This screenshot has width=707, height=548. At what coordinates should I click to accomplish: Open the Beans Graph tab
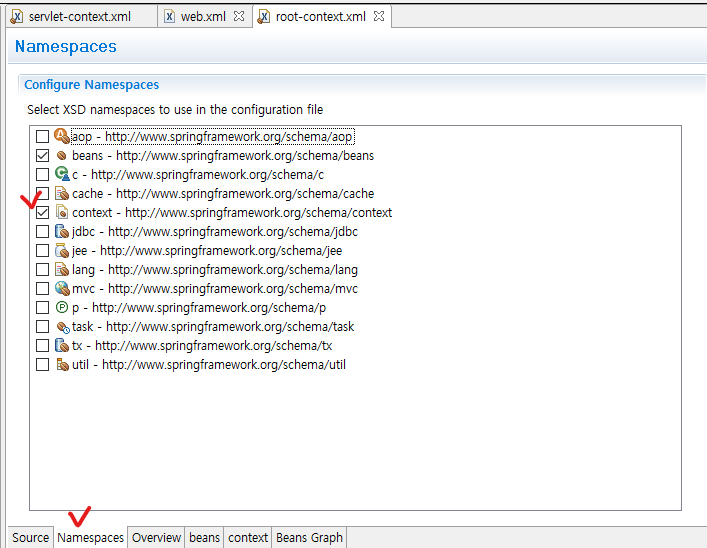[309, 538]
